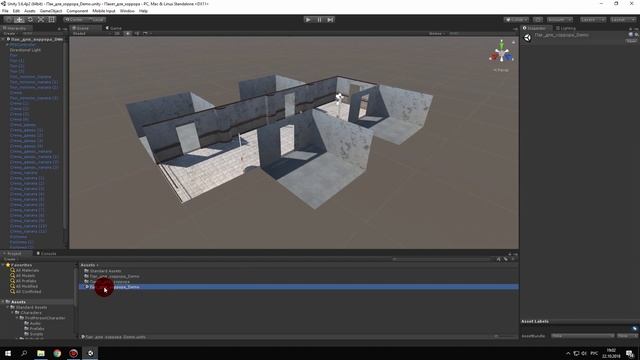Image resolution: width=640 pixels, height=360 pixels.
Task: Open the Component menu
Action: [77, 11]
